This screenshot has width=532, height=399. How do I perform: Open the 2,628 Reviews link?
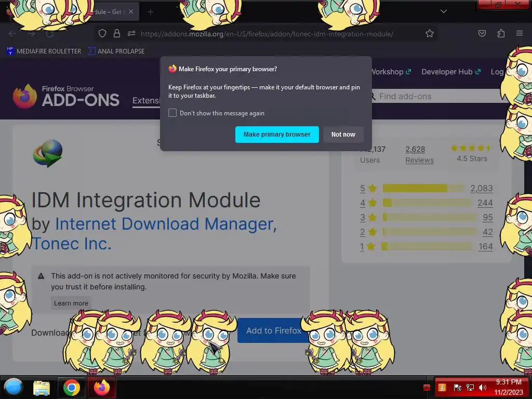tap(419, 154)
